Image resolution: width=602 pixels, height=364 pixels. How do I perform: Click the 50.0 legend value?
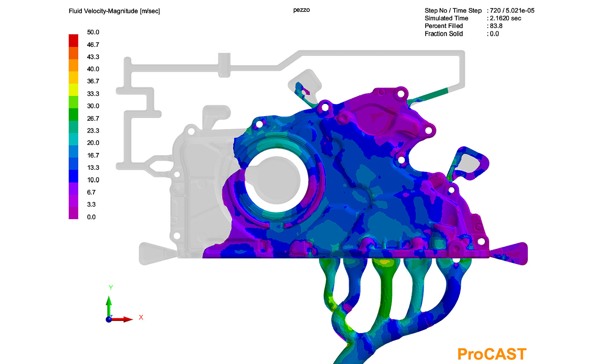pos(93,32)
